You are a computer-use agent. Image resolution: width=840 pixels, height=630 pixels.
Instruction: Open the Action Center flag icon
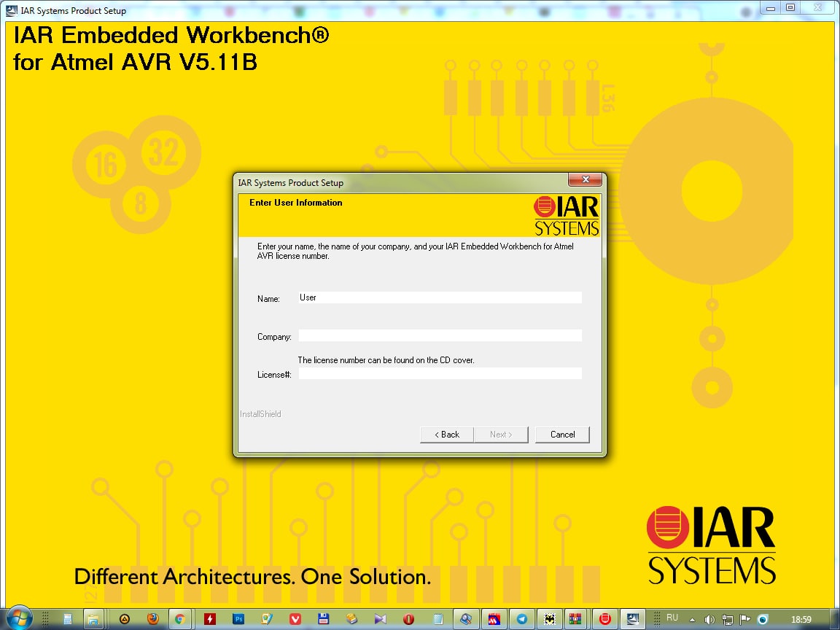click(744, 620)
